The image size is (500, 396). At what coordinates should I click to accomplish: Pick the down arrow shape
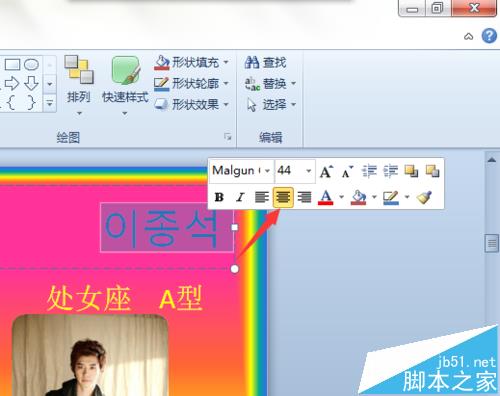pos(32,83)
